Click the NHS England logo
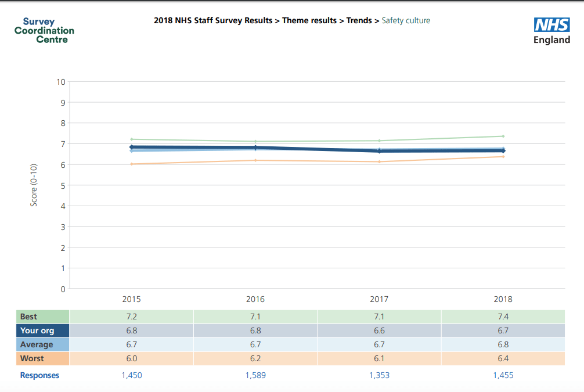Screen dimensions: 584x392 [551, 31]
